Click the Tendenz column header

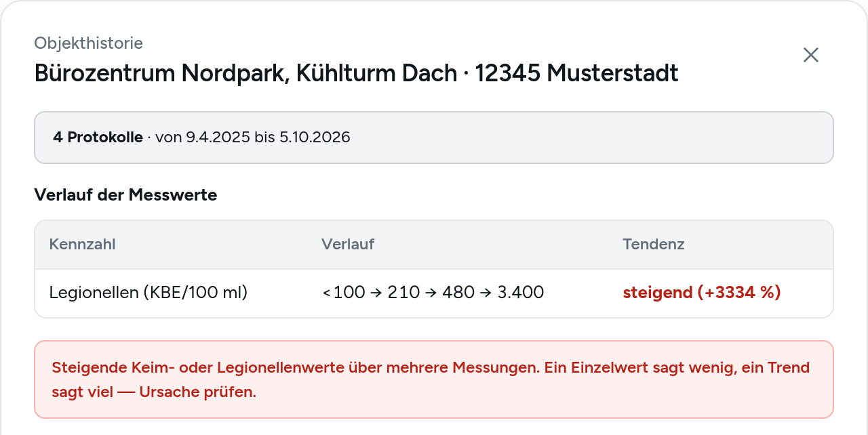point(654,245)
